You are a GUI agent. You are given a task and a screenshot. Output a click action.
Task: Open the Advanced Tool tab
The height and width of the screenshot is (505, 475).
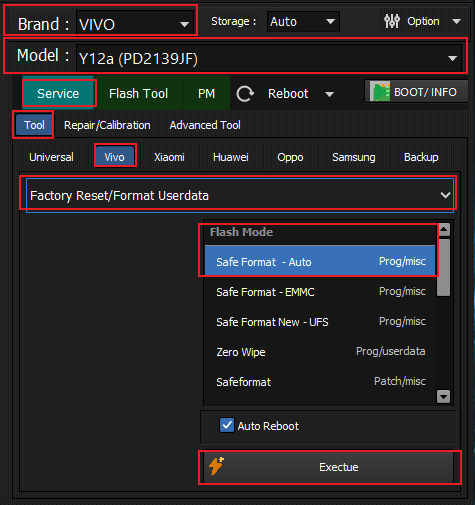[205, 125]
